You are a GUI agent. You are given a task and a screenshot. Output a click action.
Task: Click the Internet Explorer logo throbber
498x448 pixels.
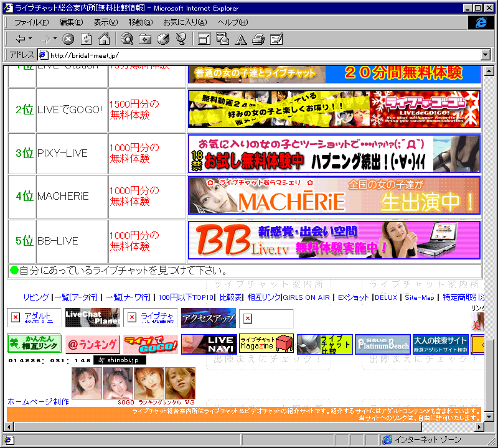(481, 22)
